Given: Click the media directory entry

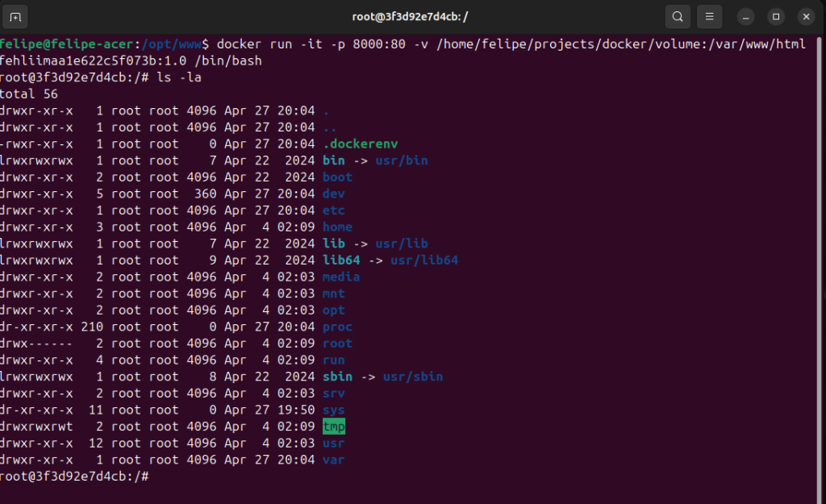Looking at the screenshot, I should (x=340, y=277).
